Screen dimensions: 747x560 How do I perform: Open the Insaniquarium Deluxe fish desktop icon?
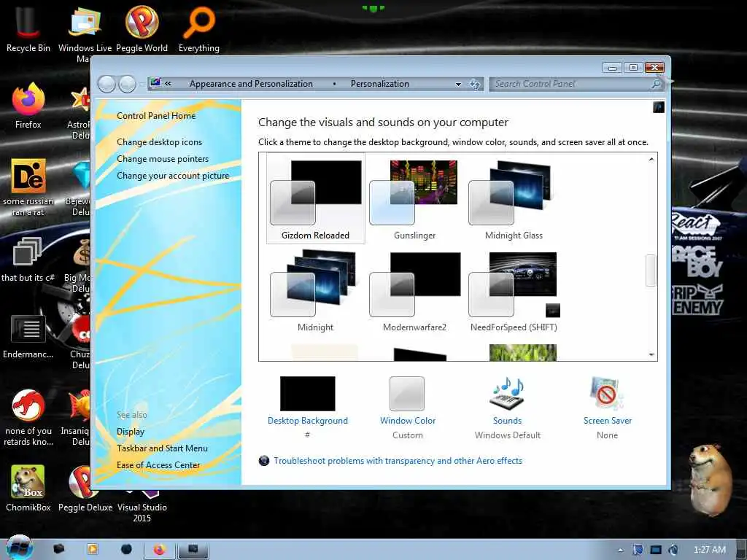click(79, 417)
